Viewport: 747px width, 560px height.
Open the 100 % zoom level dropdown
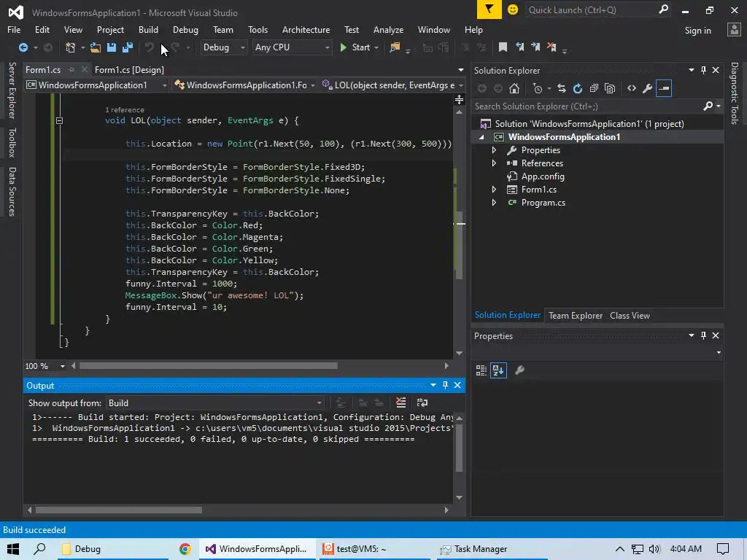(x=63, y=366)
